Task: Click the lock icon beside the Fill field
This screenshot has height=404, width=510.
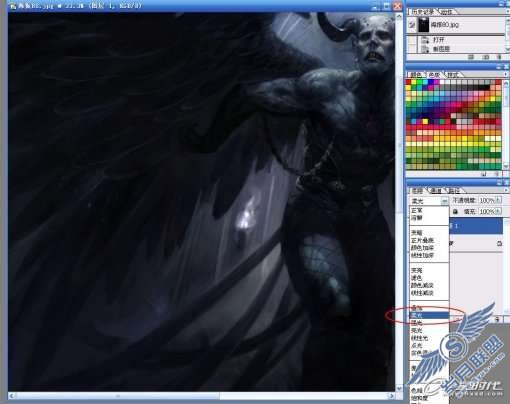Action: 455,212
